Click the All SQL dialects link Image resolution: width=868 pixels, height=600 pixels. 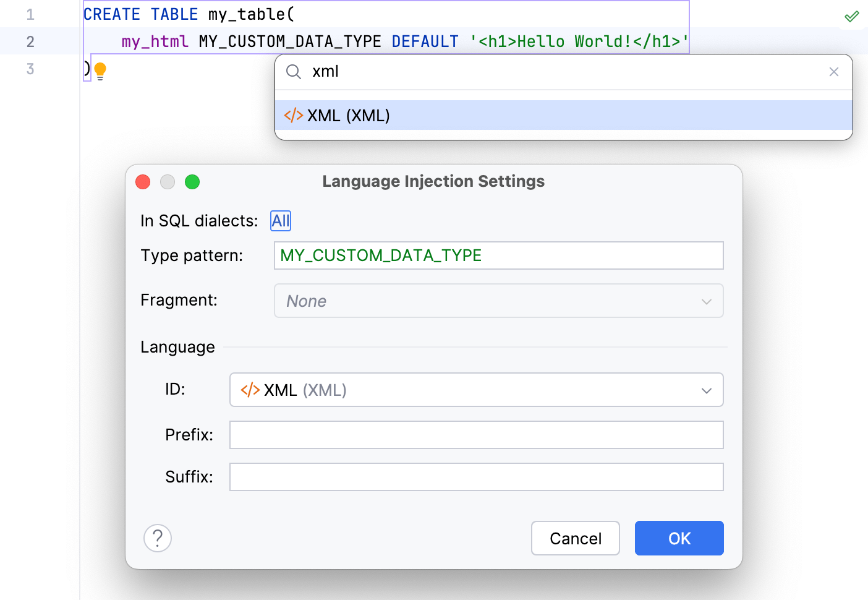tap(281, 221)
